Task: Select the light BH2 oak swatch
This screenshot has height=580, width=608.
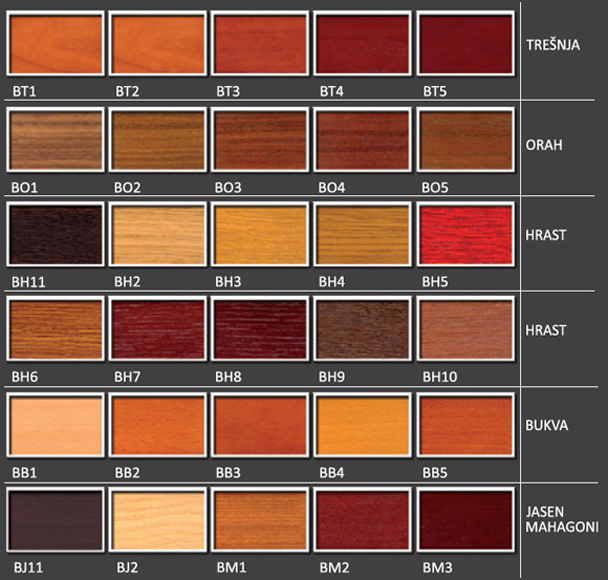Action: [158, 237]
